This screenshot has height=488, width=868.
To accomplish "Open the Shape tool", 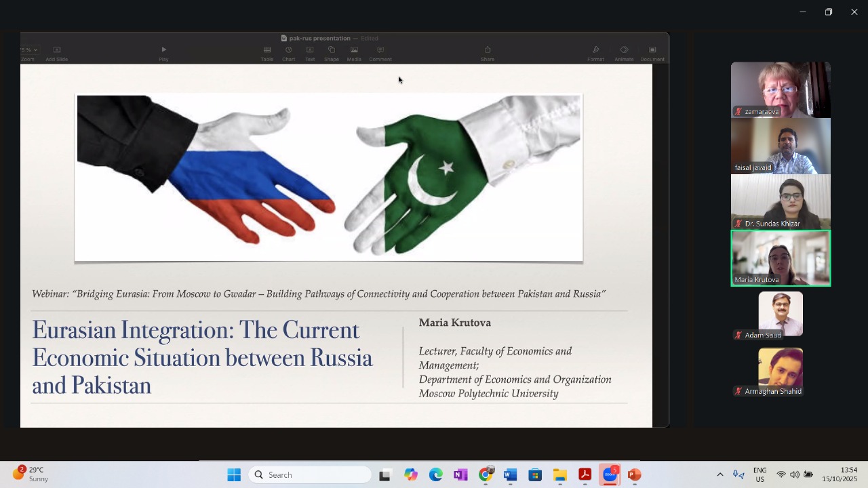I will click(x=332, y=50).
